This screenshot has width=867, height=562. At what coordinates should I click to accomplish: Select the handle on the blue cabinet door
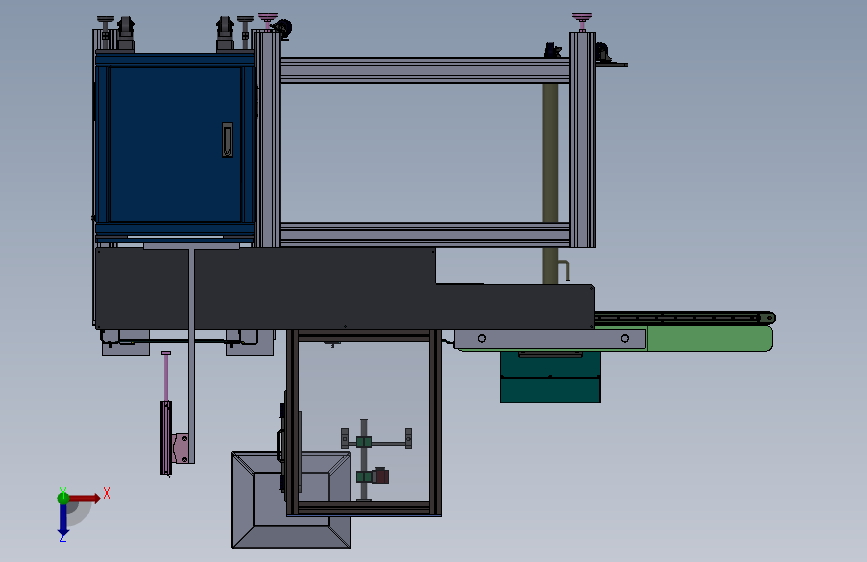(227, 139)
